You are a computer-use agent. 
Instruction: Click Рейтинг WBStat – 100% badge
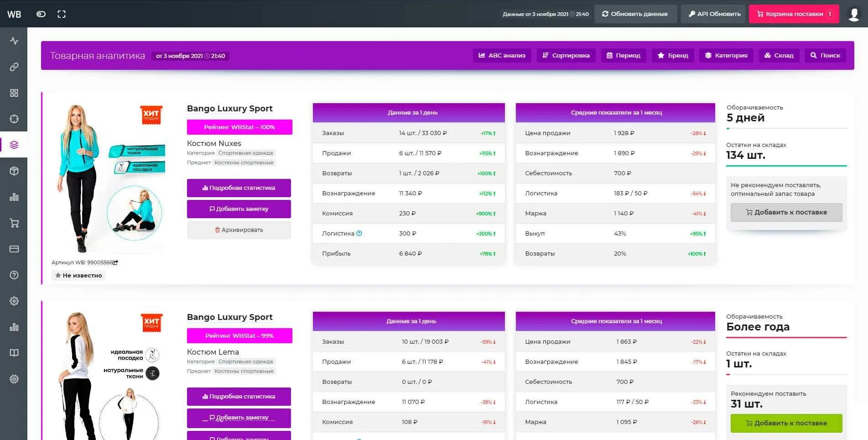pyautogui.click(x=239, y=127)
